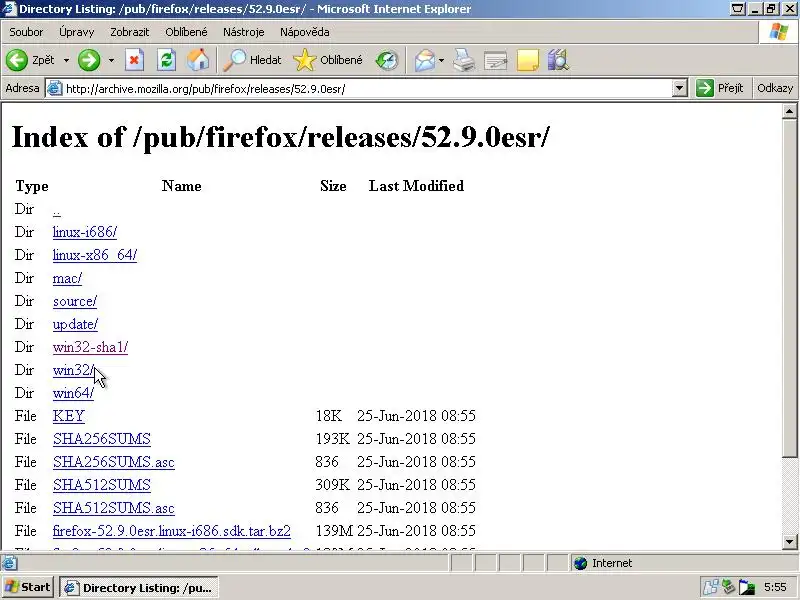This screenshot has height=600, width=800.
Task: Expand the address bar dropdown
Action: pos(679,89)
